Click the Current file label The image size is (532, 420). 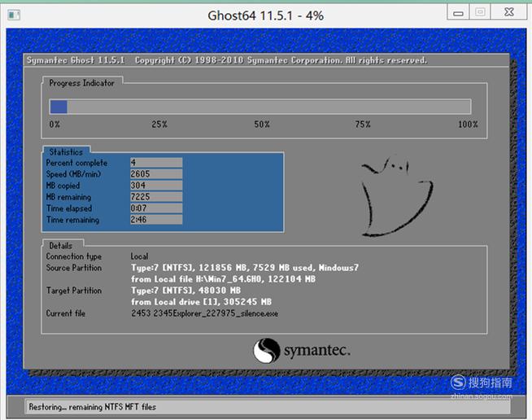[65, 313]
